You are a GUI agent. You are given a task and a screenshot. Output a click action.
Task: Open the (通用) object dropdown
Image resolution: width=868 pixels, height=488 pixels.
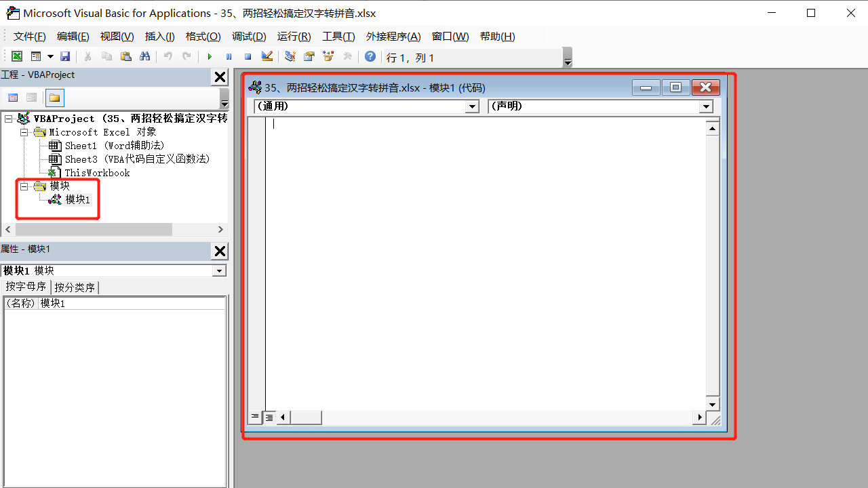pyautogui.click(x=473, y=106)
